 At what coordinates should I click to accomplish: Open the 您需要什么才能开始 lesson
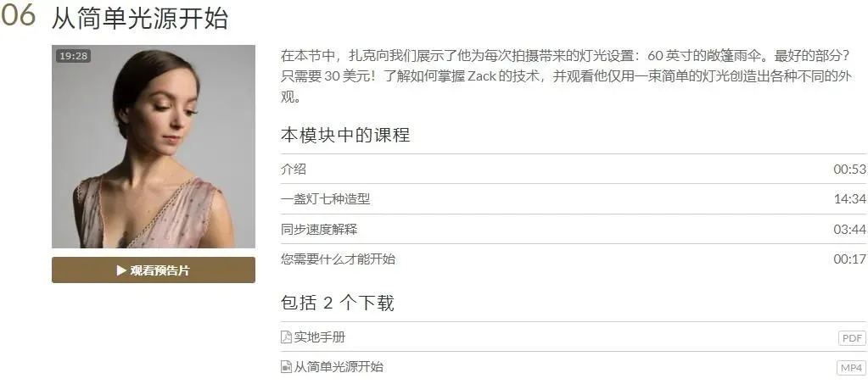573,259
